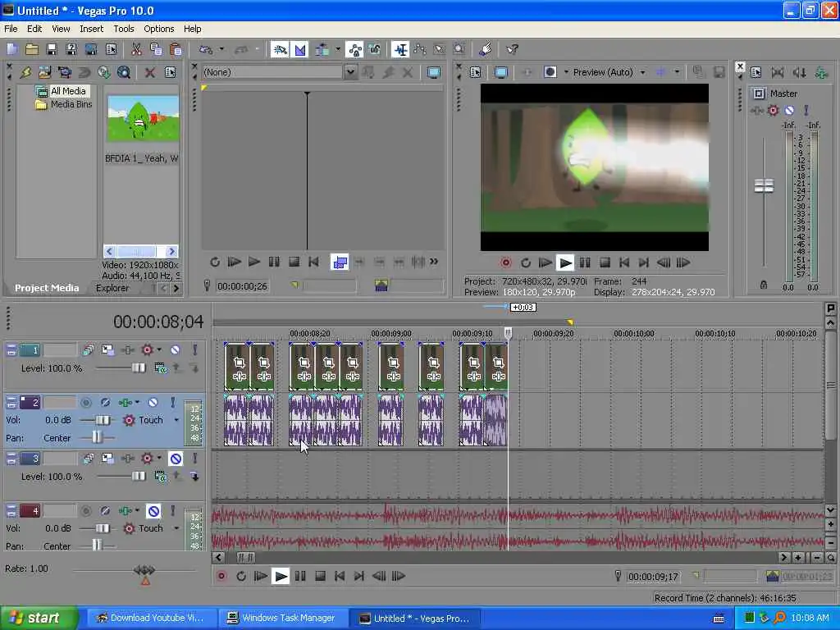Click Capture Video icon in Project Media

64,72
